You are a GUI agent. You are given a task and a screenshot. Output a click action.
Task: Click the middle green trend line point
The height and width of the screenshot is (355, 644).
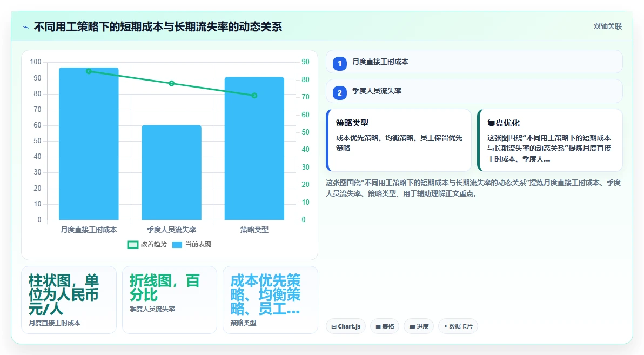[172, 83]
